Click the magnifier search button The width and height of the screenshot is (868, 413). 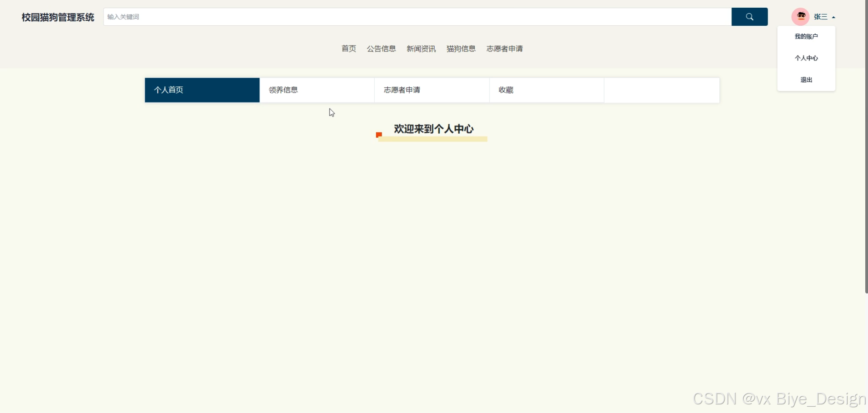click(x=750, y=17)
